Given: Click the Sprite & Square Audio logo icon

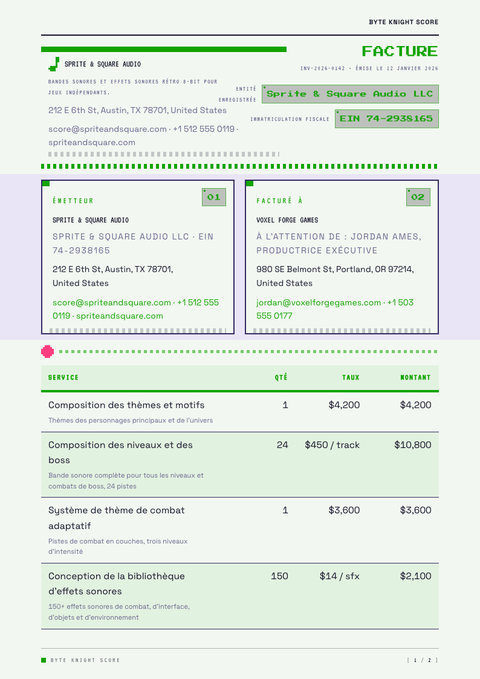Looking at the screenshot, I should tap(54, 64).
